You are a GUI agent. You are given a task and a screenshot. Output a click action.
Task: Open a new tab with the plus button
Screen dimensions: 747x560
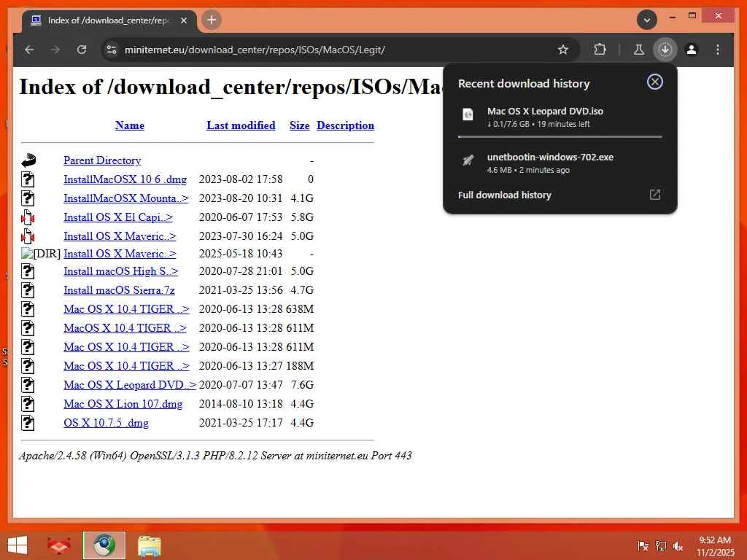(x=212, y=20)
